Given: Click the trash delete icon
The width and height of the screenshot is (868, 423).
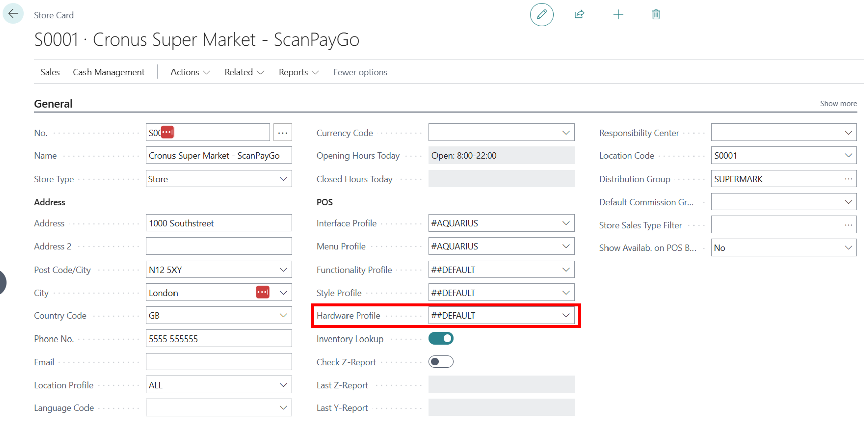Looking at the screenshot, I should tap(656, 15).
